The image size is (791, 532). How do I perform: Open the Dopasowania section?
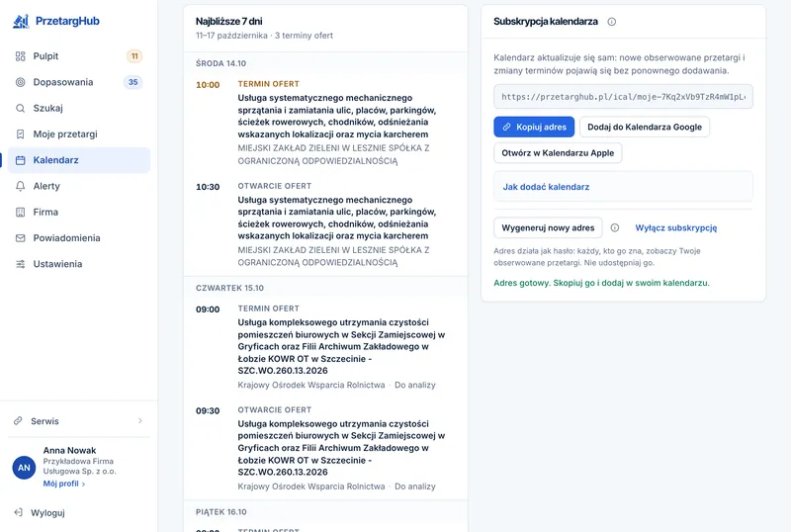coord(79,82)
